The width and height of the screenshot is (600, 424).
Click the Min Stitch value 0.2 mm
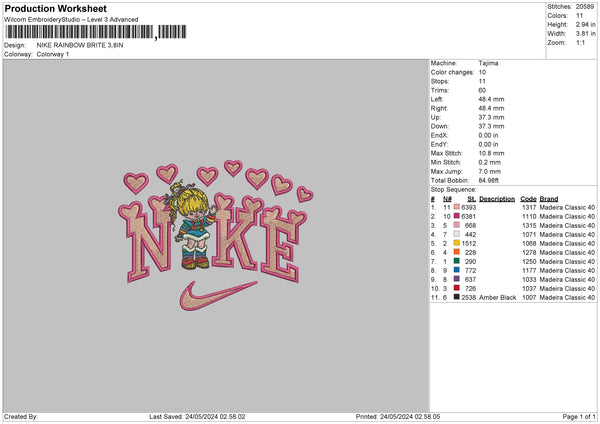[x=490, y=162]
